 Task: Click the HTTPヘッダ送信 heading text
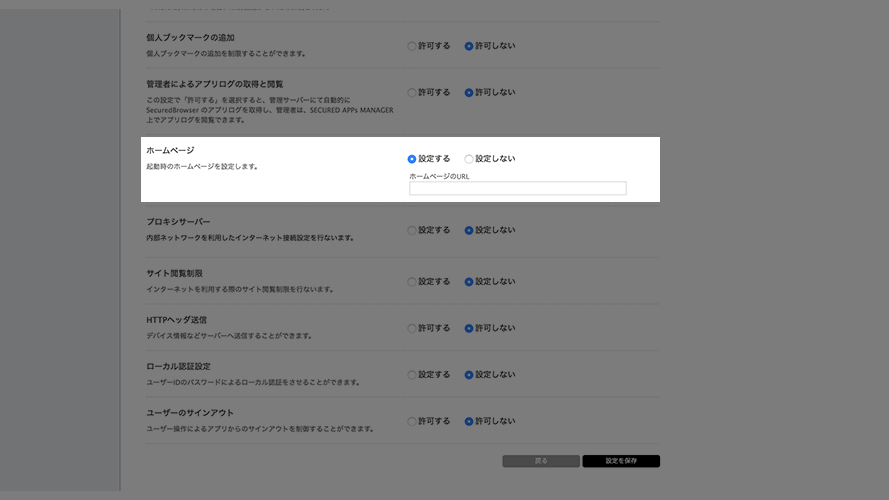[x=176, y=320]
